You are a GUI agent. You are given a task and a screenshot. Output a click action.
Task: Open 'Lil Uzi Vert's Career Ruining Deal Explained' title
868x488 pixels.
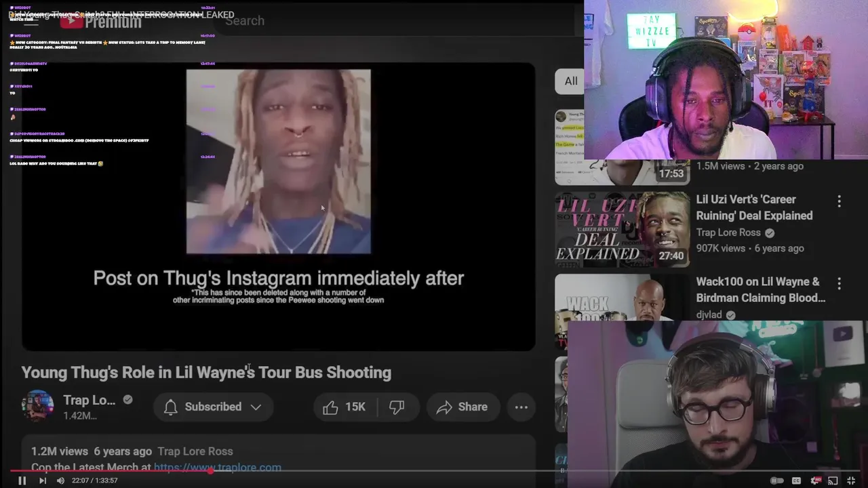(754, 207)
